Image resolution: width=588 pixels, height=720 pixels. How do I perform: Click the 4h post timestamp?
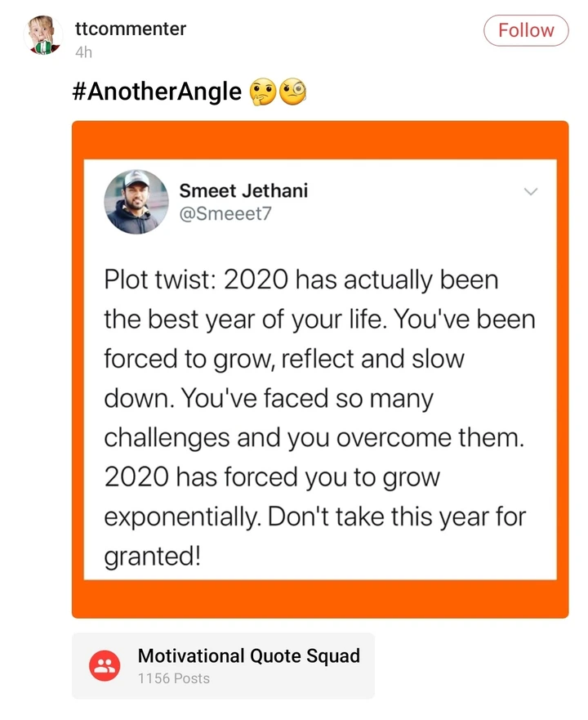[x=83, y=52]
